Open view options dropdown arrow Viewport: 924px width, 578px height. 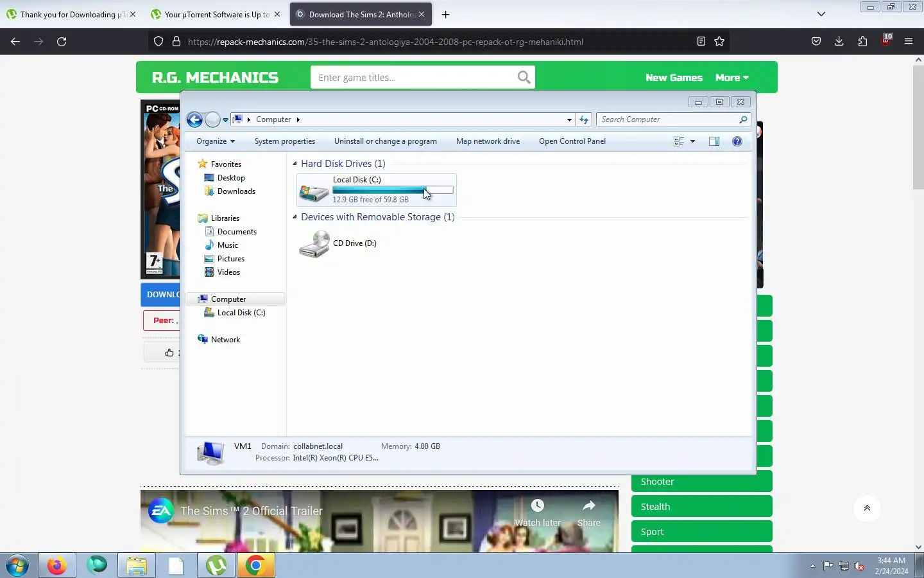(x=692, y=141)
